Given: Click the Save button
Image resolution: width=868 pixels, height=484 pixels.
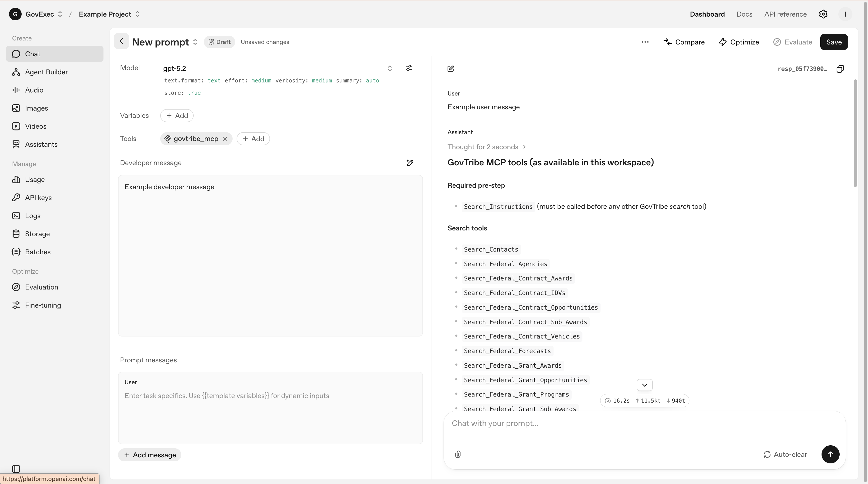Looking at the screenshot, I should click(834, 42).
